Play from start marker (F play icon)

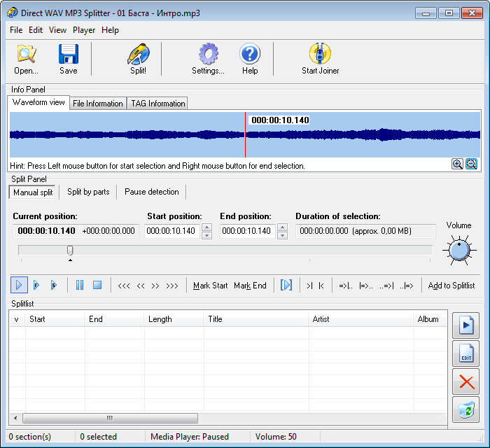pos(36,285)
